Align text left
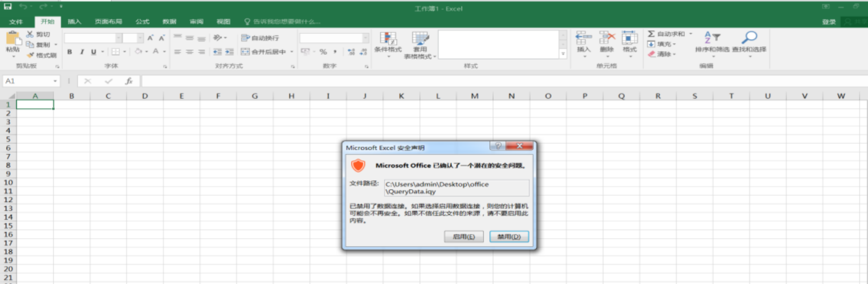 pyautogui.click(x=177, y=52)
